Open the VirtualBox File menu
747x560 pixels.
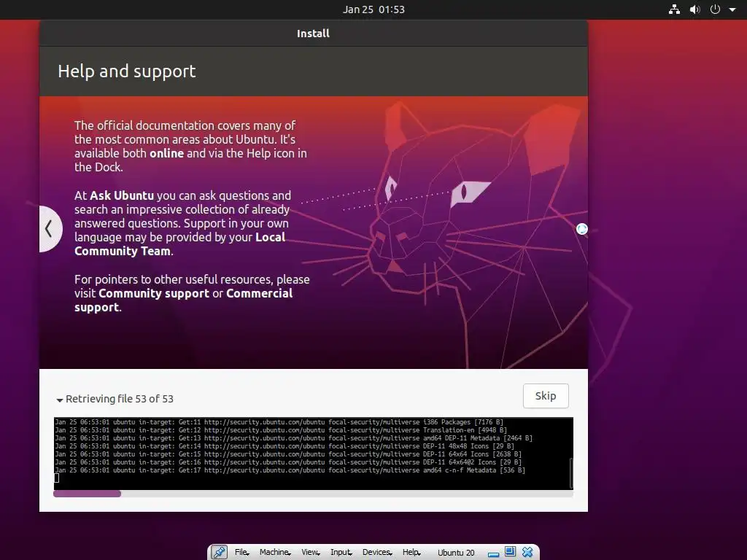(242, 553)
